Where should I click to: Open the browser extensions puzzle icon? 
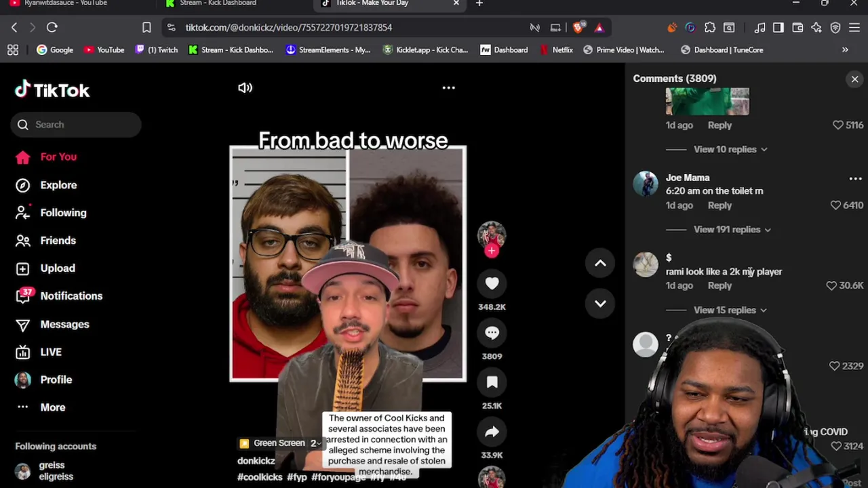point(710,27)
